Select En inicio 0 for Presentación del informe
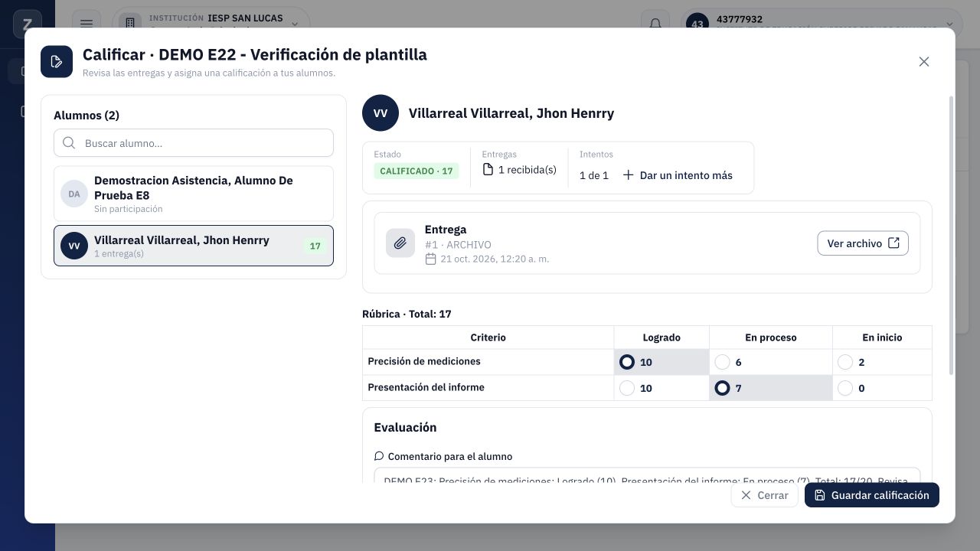Screen dimensions: 980x551 845,388
